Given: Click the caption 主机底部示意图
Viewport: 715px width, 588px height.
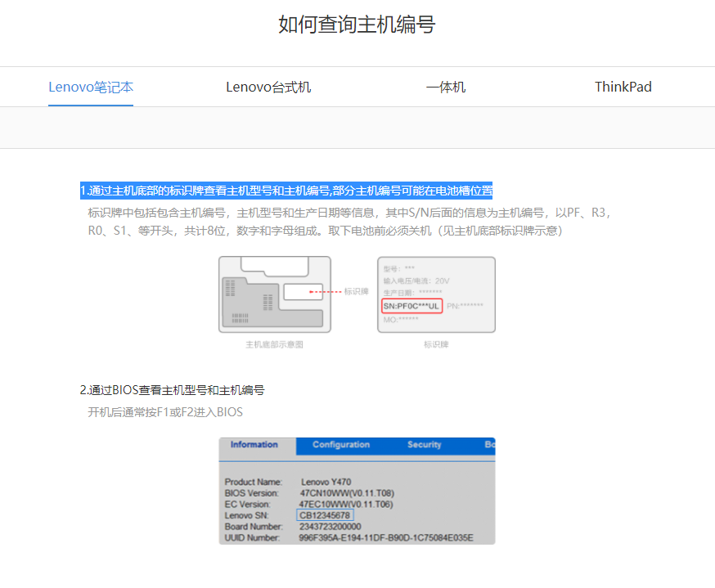Looking at the screenshot, I should point(275,344).
